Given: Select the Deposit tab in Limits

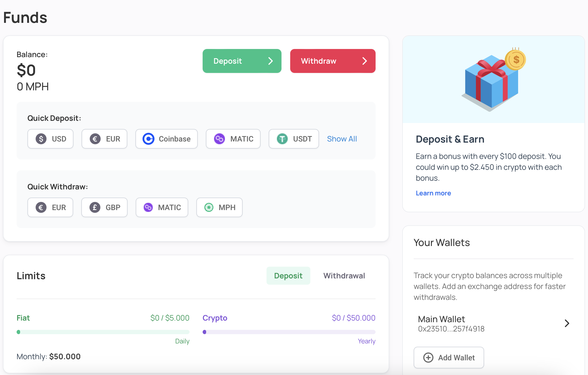Looking at the screenshot, I should (x=288, y=276).
